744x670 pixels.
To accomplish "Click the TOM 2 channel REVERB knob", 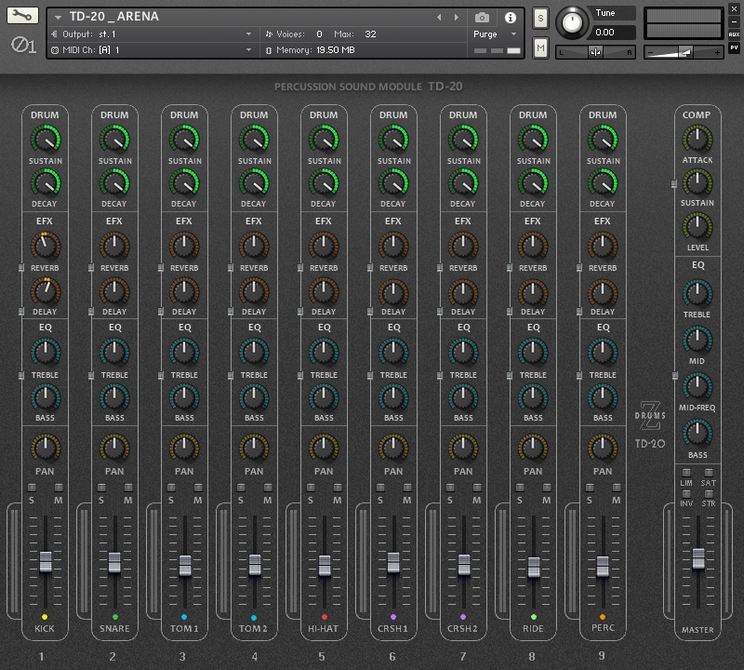I will 254,247.
